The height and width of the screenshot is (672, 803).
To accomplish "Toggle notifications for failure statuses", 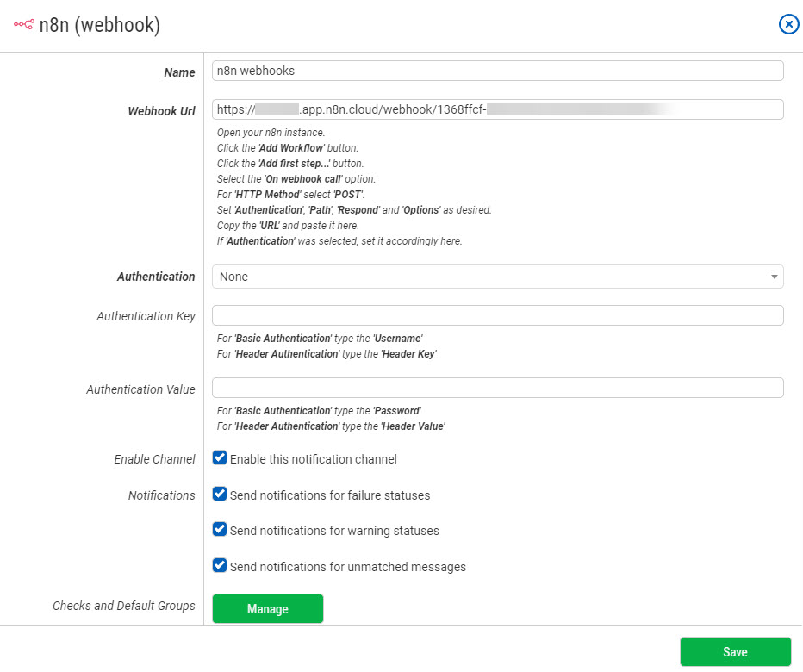I will pos(220,495).
